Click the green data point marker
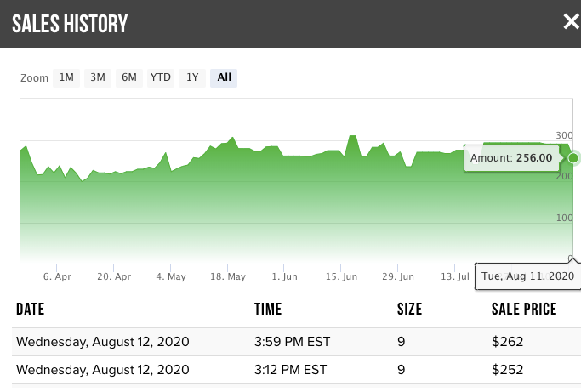The height and width of the screenshot is (392, 581). tap(573, 158)
